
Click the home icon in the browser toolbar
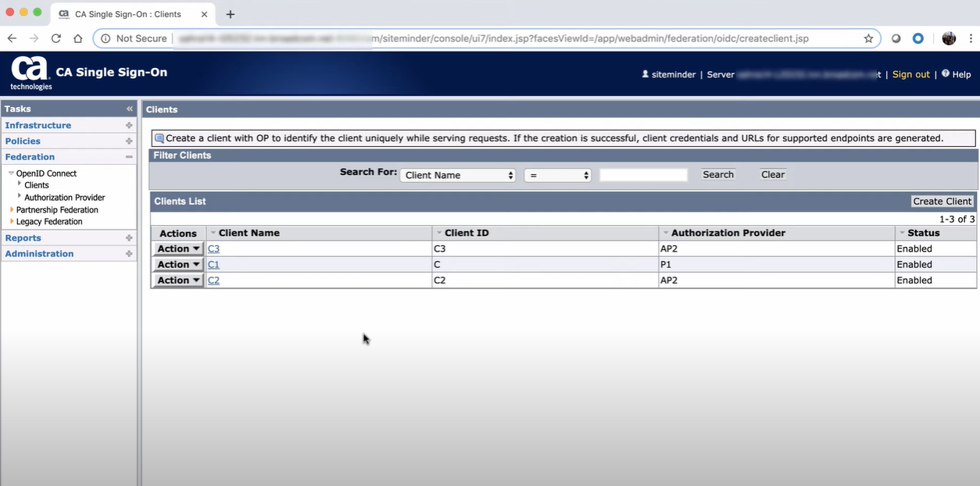[77, 38]
